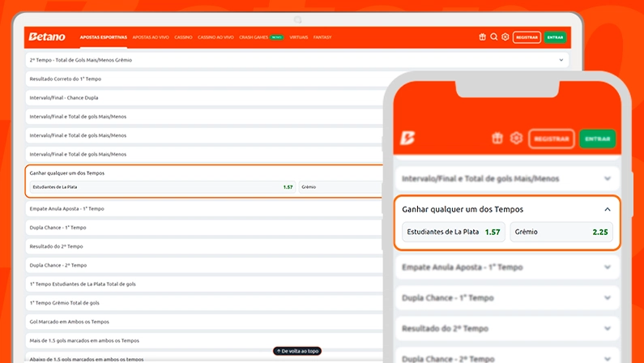Collapse 'Ganhar qualquer um dos Tempos' on mobile

click(608, 209)
